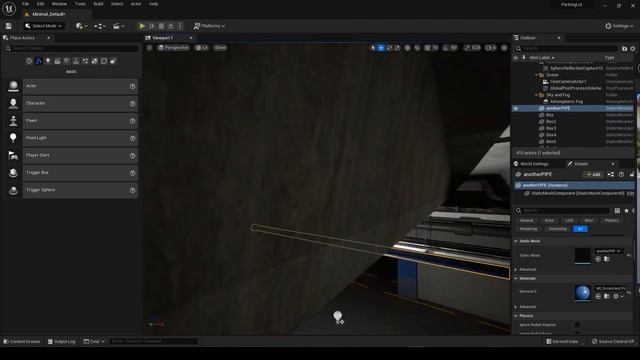Toggle visibility eye of anotherPIPE in Outliner
Image resolution: width=640 pixels, height=360 pixels.
tap(516, 109)
